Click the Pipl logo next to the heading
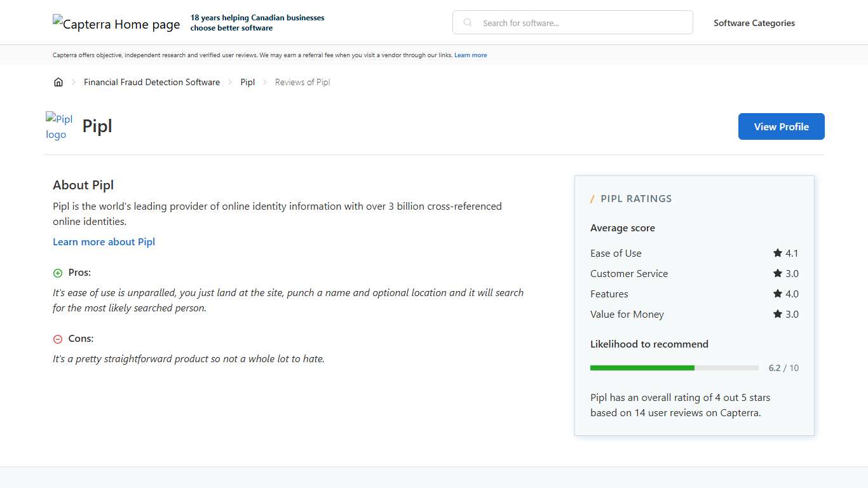The height and width of the screenshot is (488, 868). tap(59, 126)
